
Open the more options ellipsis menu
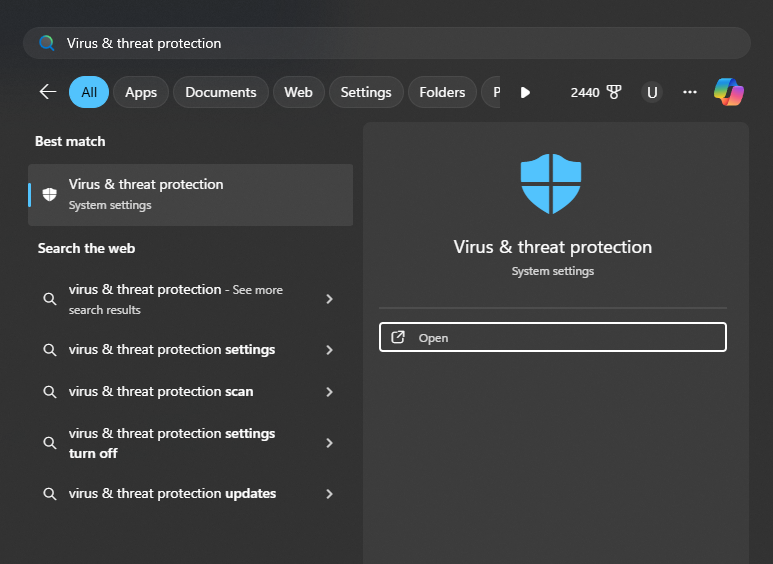click(x=689, y=92)
